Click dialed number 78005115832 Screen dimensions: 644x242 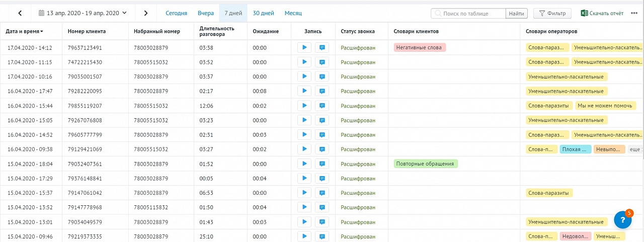coord(151,207)
